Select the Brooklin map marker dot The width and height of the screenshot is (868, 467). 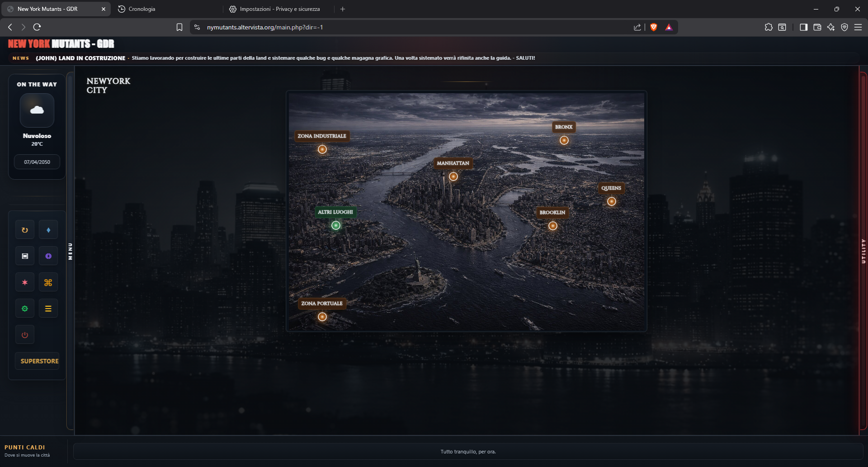tap(553, 226)
